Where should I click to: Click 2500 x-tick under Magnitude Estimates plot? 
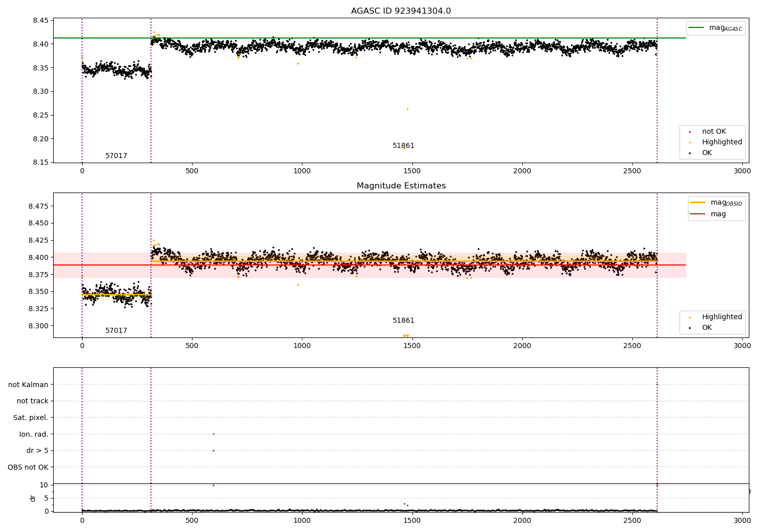[x=632, y=346]
